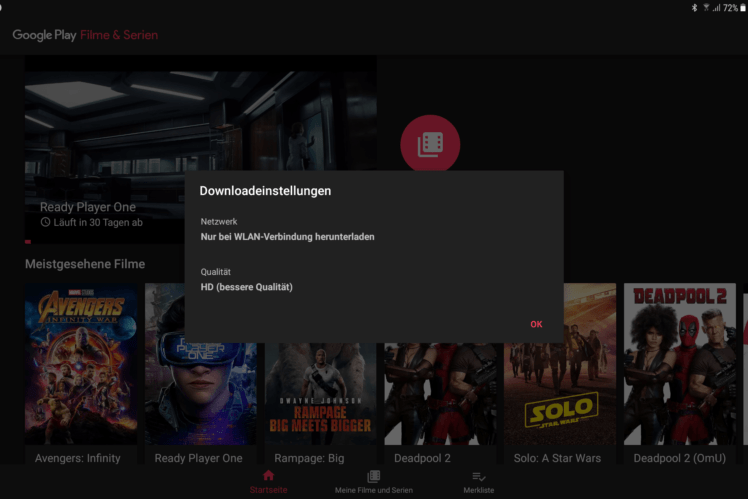Select the Deadpool 2 (OmU) poster

(680, 364)
